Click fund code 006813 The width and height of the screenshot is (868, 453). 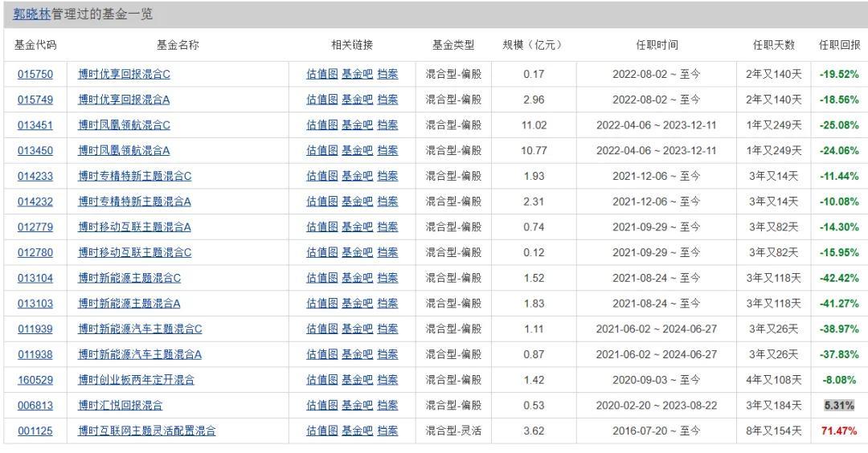tap(35, 405)
